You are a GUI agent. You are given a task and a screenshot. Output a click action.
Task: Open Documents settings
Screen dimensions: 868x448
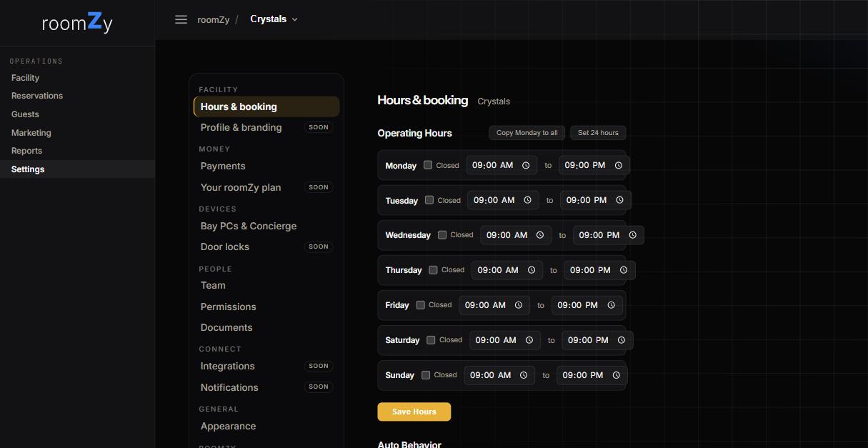point(266,327)
